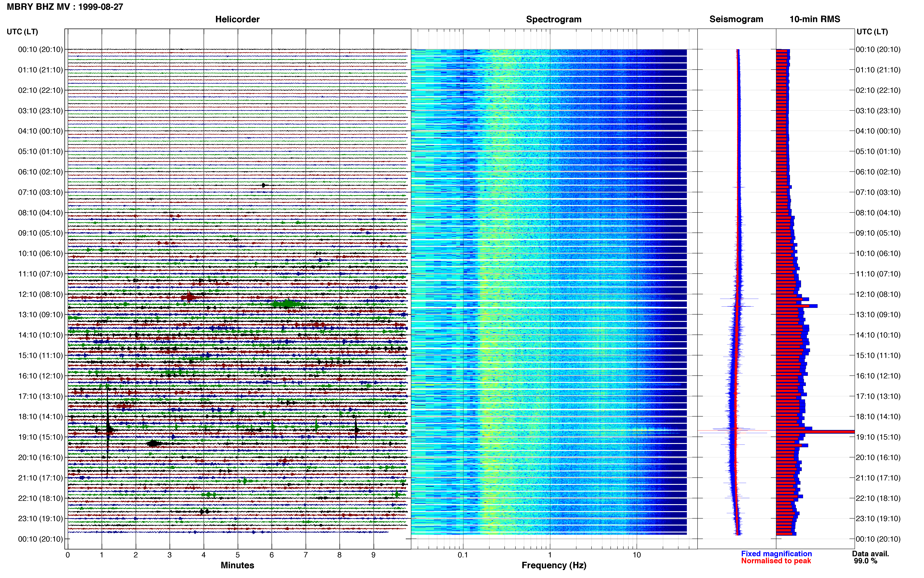Click the plot title MBRY BHZ MV : 1999-08-27
Viewport: 924px width, 578px height.
(65, 7)
